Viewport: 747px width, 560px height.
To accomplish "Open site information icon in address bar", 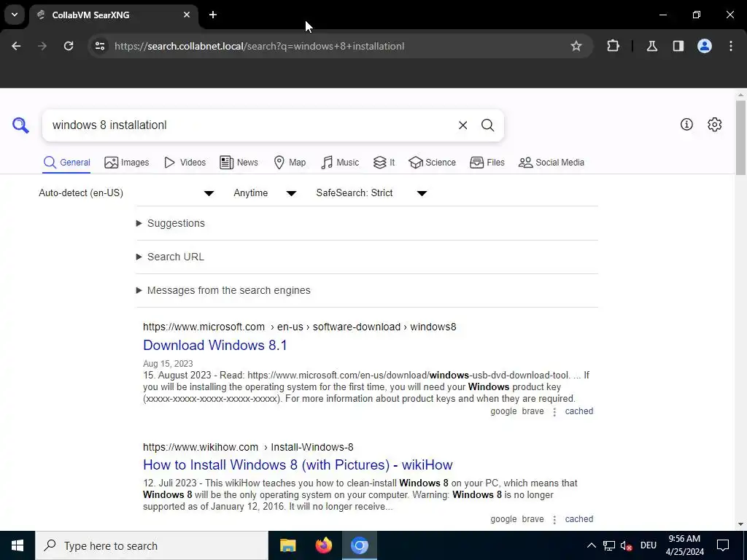I will pyautogui.click(x=100, y=46).
